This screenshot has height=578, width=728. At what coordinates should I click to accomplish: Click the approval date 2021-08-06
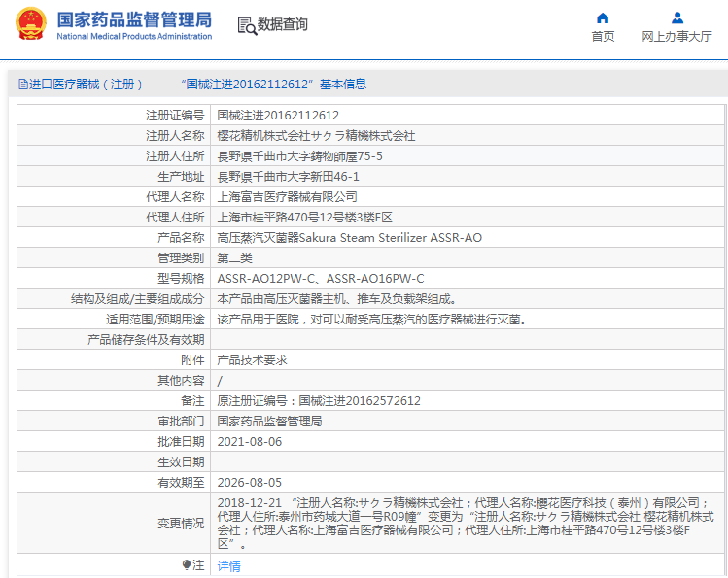[x=249, y=442]
